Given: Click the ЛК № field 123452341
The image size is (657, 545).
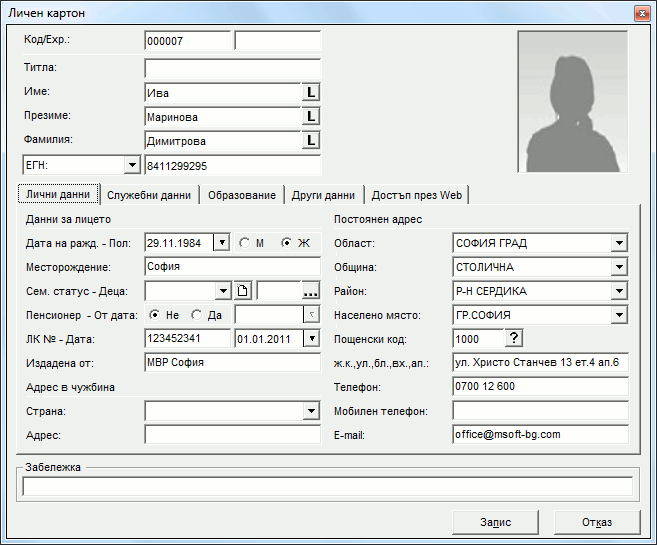Looking at the screenshot, I should pos(187,338).
